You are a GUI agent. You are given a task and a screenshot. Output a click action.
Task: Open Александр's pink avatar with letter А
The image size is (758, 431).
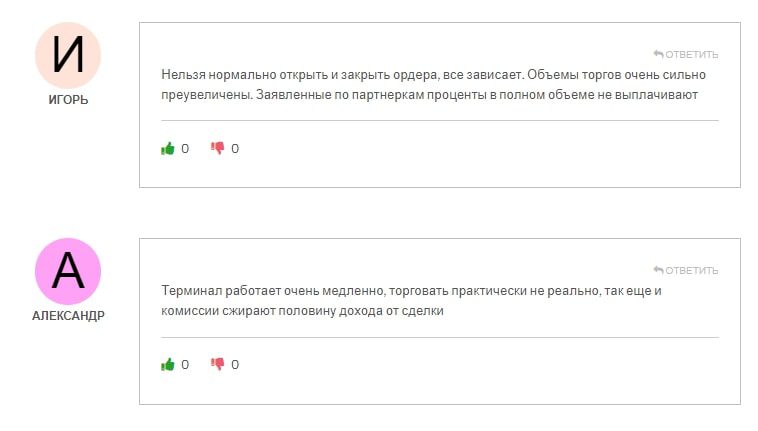[x=68, y=271]
